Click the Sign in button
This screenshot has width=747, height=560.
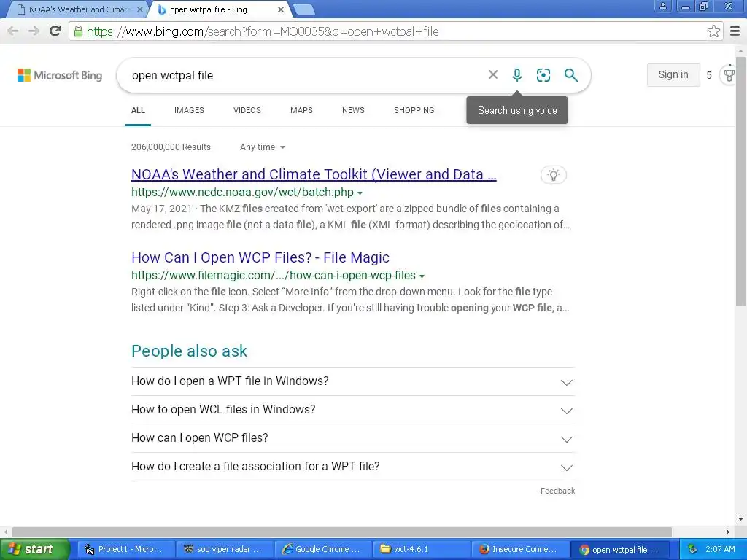tap(673, 75)
